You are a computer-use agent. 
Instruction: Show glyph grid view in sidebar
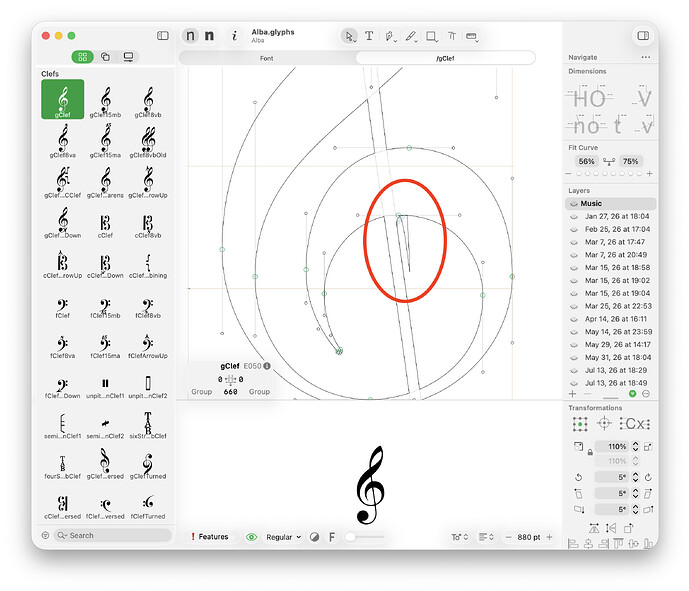pos(83,57)
